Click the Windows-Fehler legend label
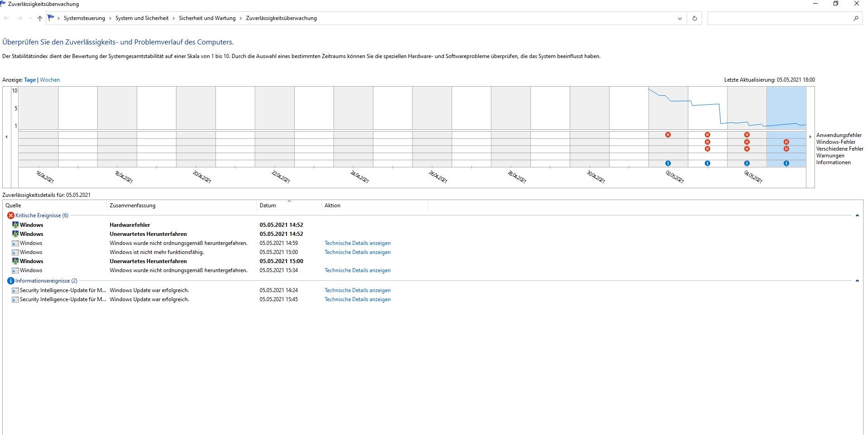 (836, 142)
